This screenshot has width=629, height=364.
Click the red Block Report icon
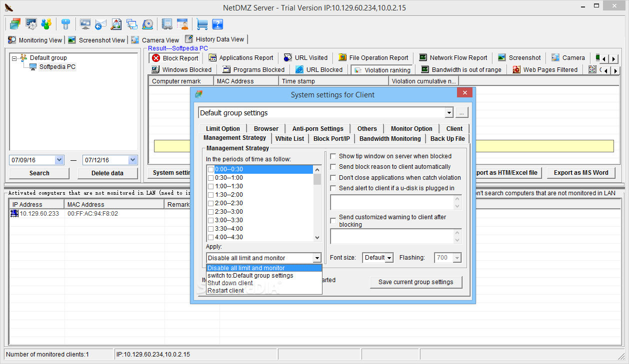[156, 58]
